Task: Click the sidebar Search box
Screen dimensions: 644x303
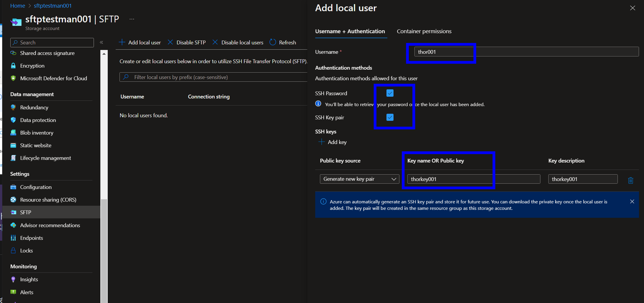Action: pyautogui.click(x=52, y=42)
